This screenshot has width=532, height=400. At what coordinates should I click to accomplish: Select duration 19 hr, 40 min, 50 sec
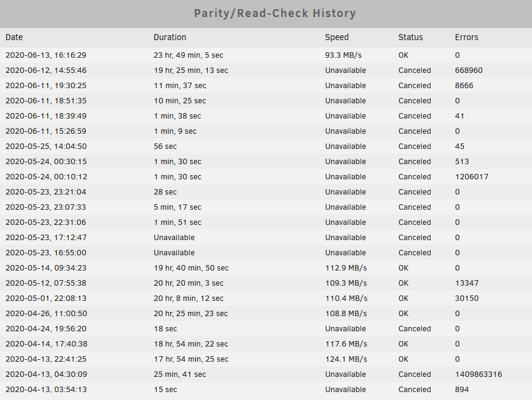[x=191, y=268]
